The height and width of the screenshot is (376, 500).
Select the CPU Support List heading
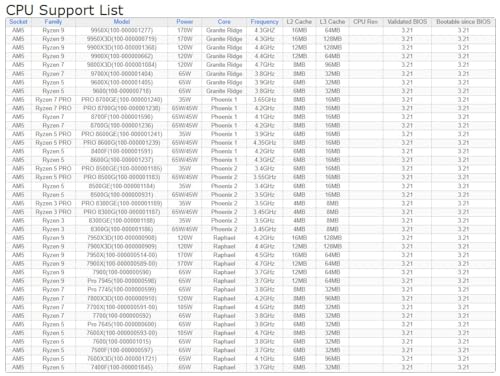pos(65,10)
